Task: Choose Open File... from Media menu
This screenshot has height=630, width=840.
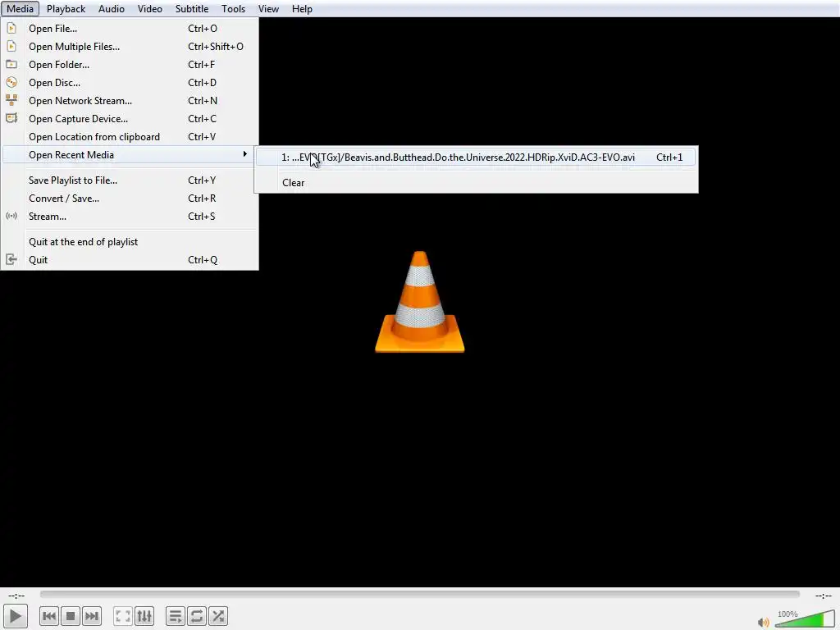Action: 130,29
